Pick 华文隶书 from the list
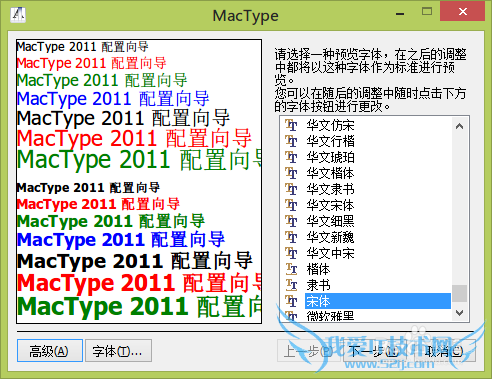The image size is (492, 379). click(330, 189)
